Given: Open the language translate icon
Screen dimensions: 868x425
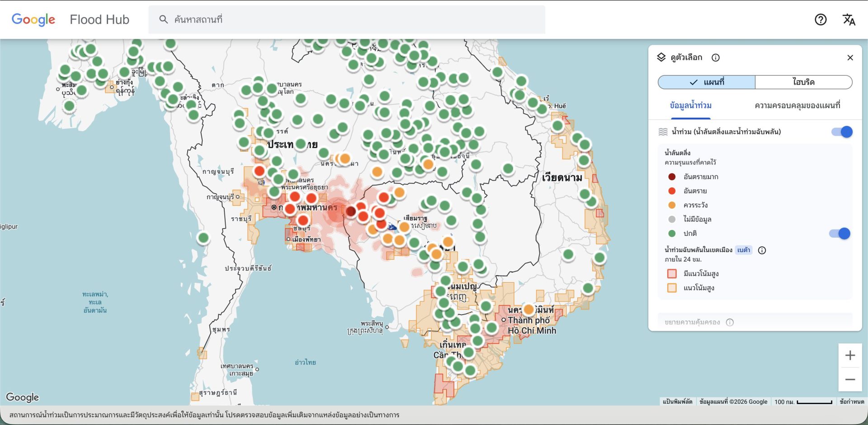Looking at the screenshot, I should (x=849, y=19).
